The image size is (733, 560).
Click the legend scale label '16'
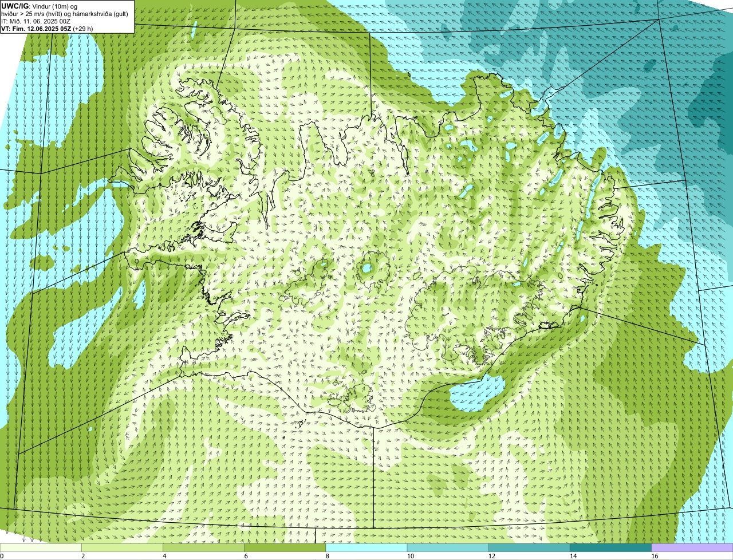(x=654, y=556)
